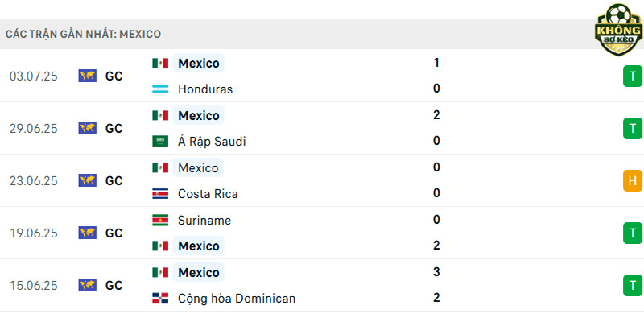
Task: Open the Mexico team link versus Costa Rica
Action: pyautogui.click(x=198, y=167)
